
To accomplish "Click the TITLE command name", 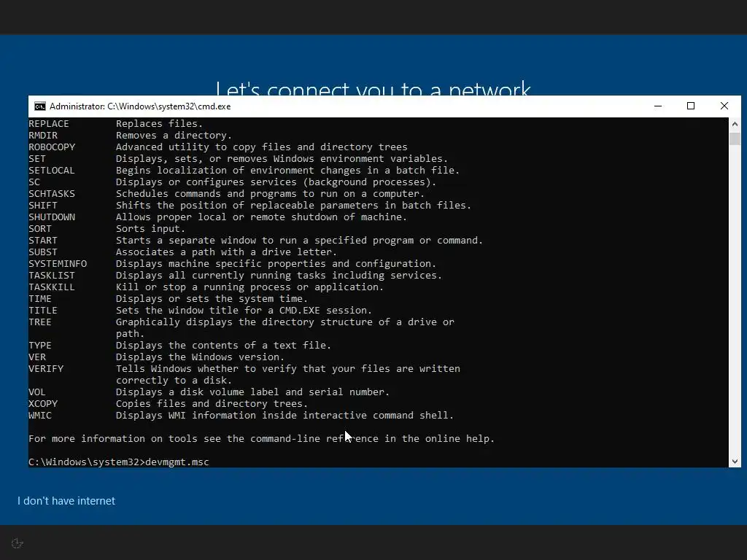I will click(43, 311).
